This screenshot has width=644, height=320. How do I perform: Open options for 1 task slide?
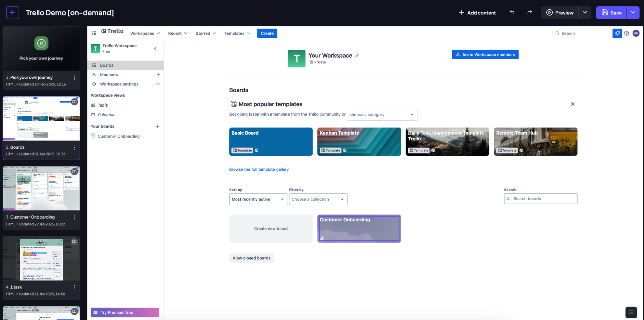[74, 287]
